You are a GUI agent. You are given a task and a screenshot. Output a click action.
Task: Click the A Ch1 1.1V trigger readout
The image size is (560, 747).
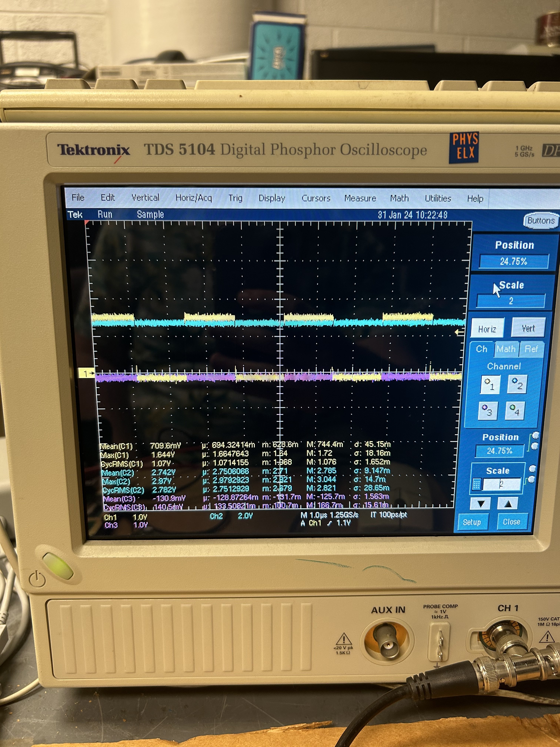325,523
